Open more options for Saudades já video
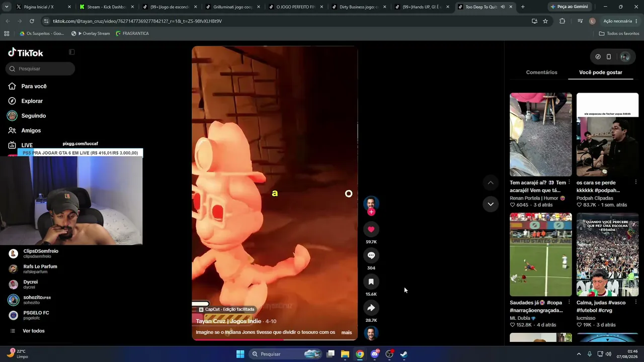This screenshot has width=644, height=362. 569,303
